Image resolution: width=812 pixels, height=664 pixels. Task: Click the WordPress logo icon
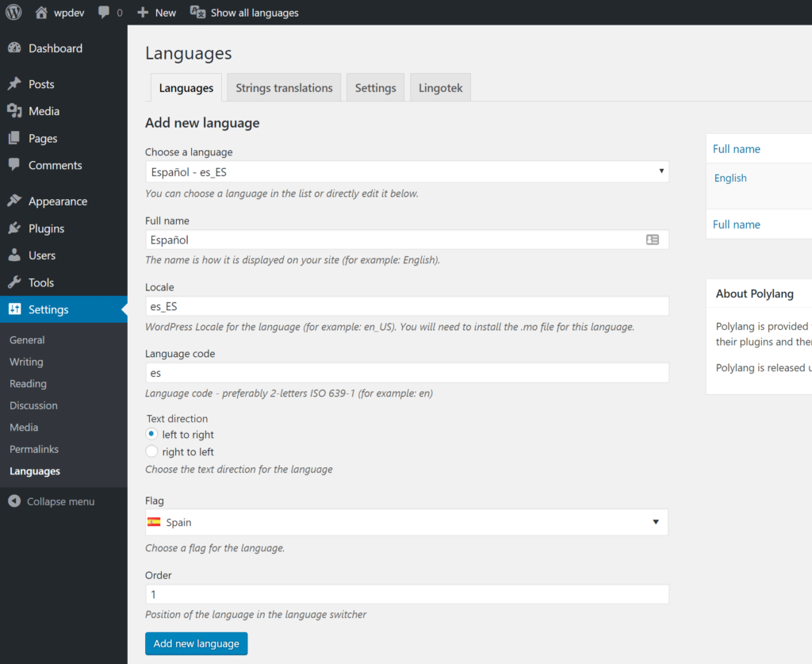13,13
